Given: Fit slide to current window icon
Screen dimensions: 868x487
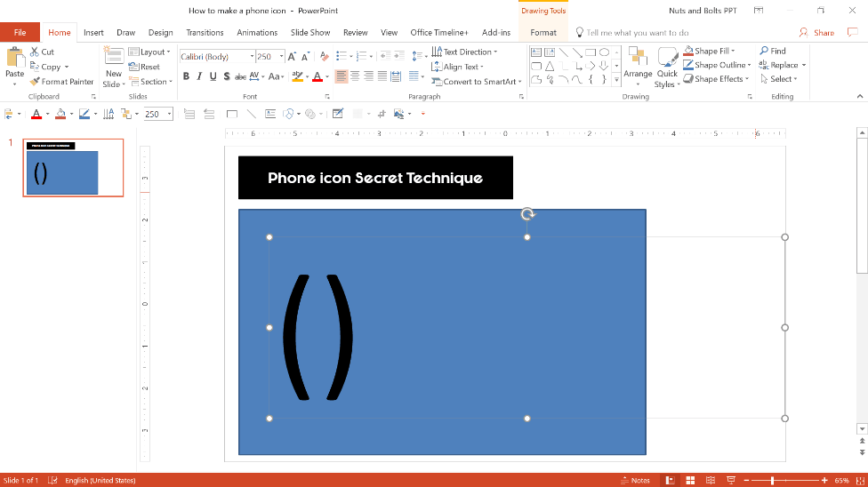Looking at the screenshot, I should tap(860, 481).
